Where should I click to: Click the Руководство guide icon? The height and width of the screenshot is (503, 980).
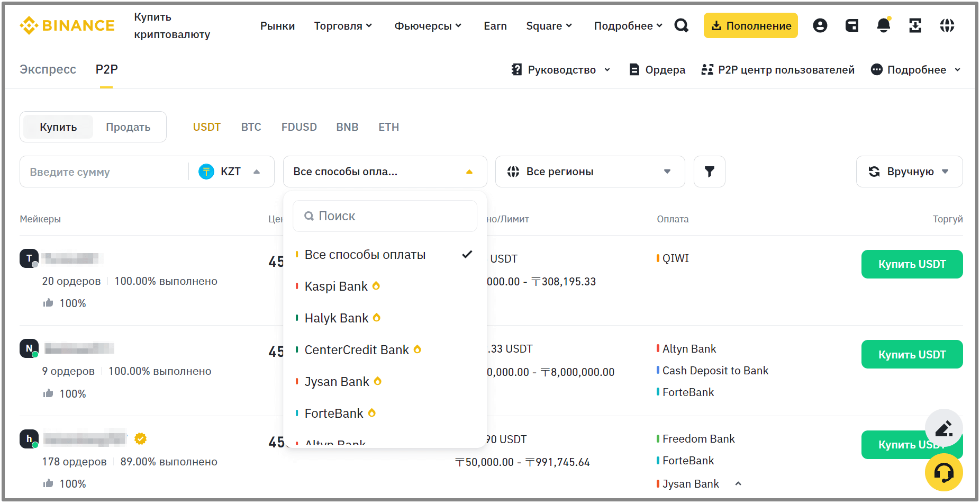coord(517,70)
